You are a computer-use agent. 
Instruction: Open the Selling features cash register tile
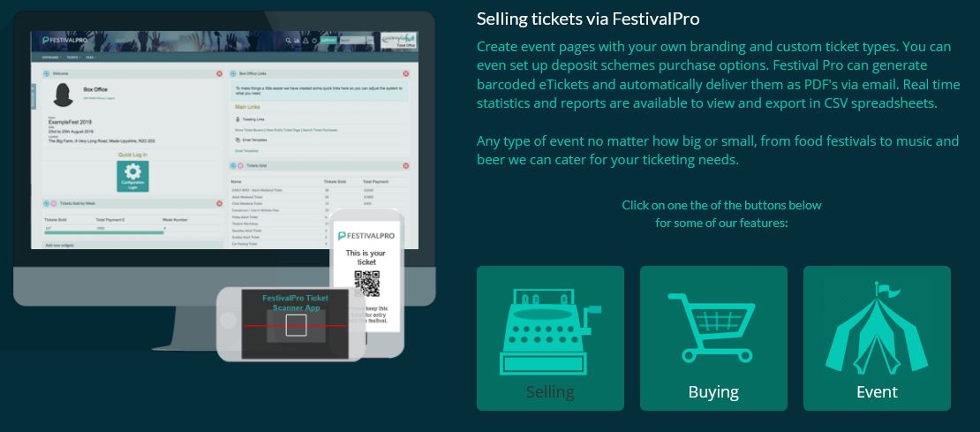(550, 338)
